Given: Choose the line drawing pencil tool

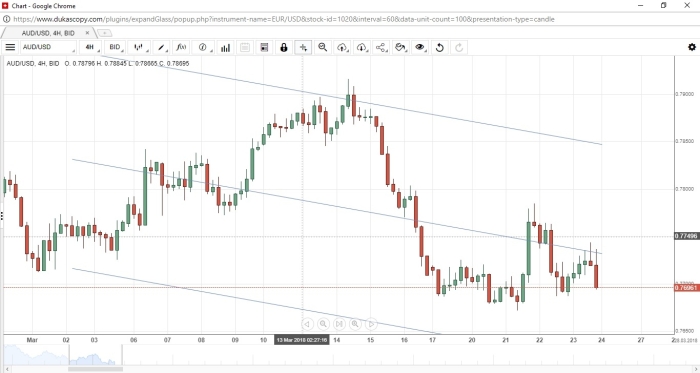Looking at the screenshot, I should [162, 47].
